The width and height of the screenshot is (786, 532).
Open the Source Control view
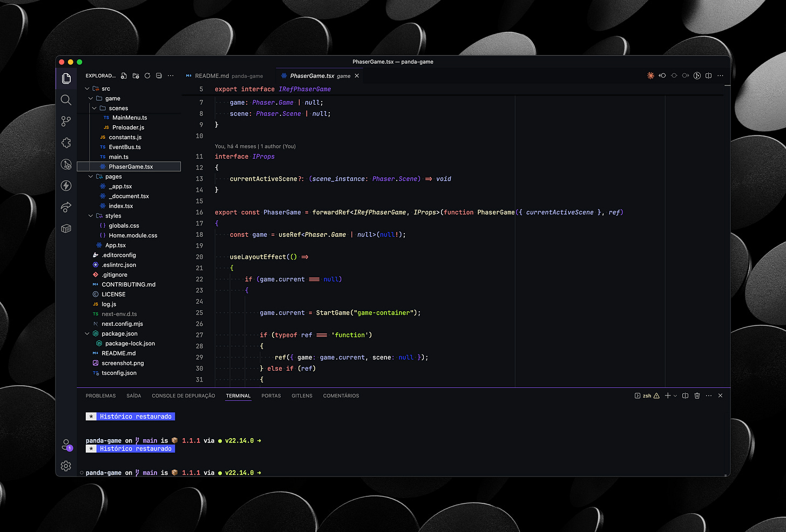66,121
